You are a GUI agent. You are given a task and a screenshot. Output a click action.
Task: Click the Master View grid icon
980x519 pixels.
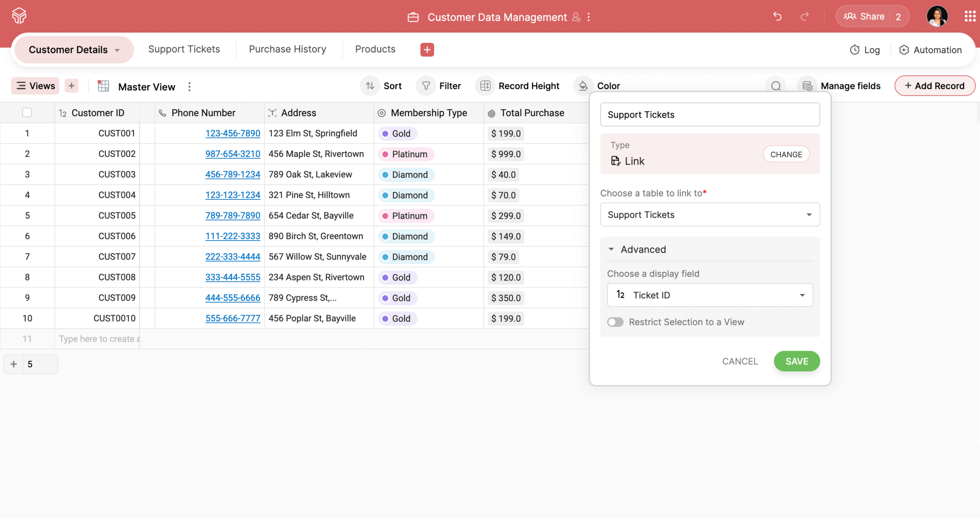[103, 86]
